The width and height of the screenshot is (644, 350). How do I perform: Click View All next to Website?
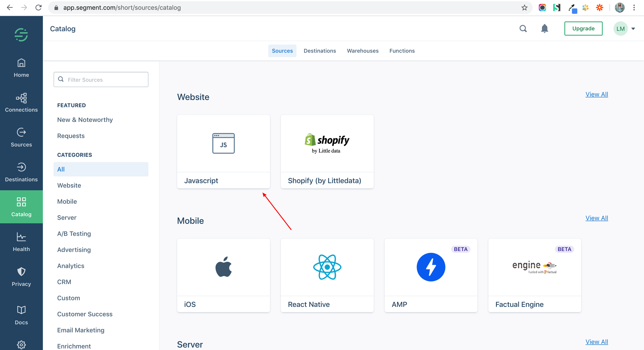coord(596,94)
